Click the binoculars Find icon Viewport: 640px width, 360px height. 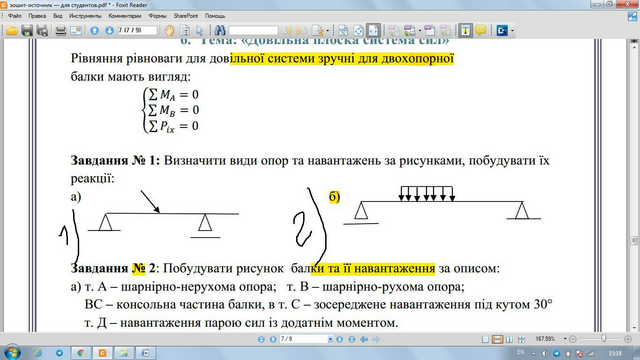pyautogui.click(x=220, y=30)
